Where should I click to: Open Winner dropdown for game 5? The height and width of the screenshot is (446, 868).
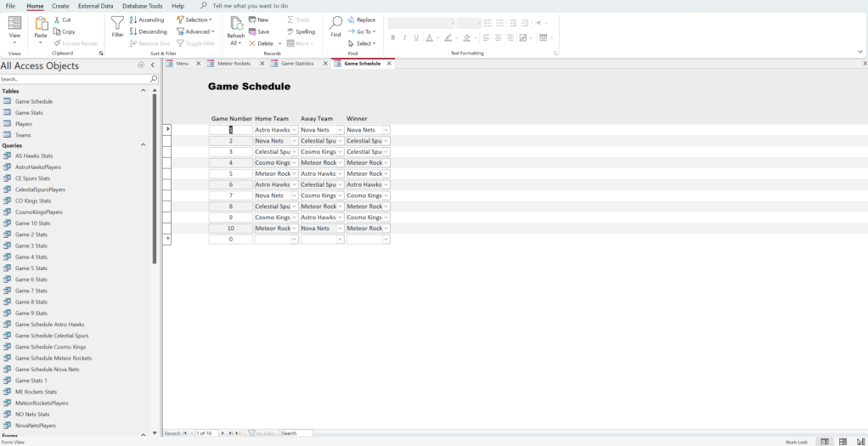point(386,174)
